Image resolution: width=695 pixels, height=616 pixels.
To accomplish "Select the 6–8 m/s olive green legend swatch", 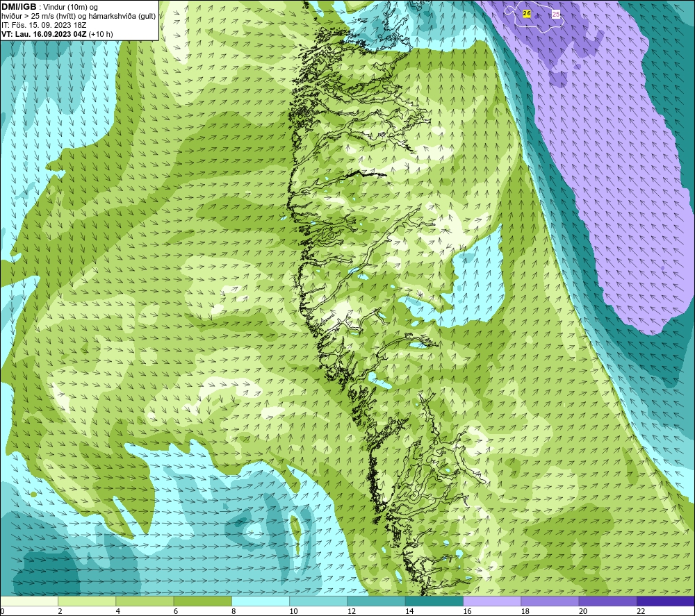I will tap(202, 601).
